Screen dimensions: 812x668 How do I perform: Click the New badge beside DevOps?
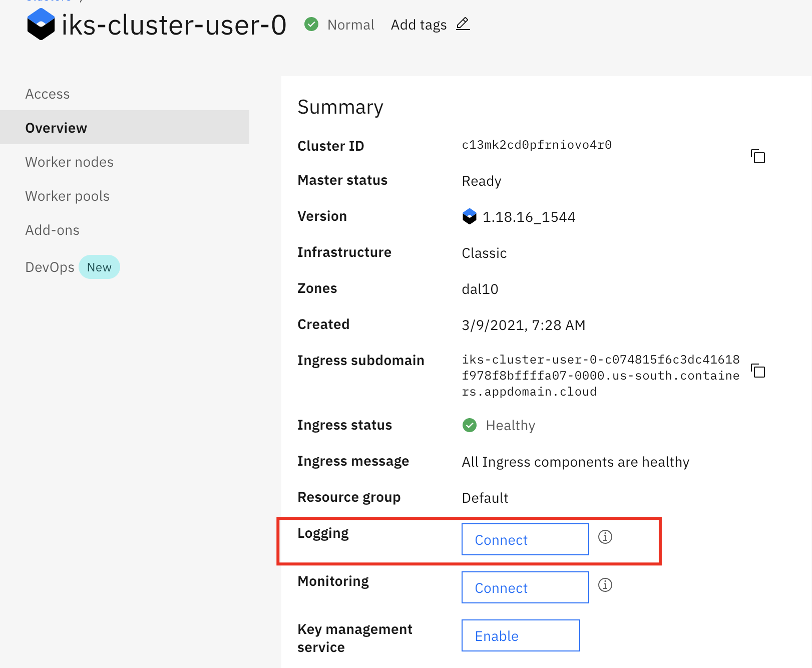[x=99, y=267]
